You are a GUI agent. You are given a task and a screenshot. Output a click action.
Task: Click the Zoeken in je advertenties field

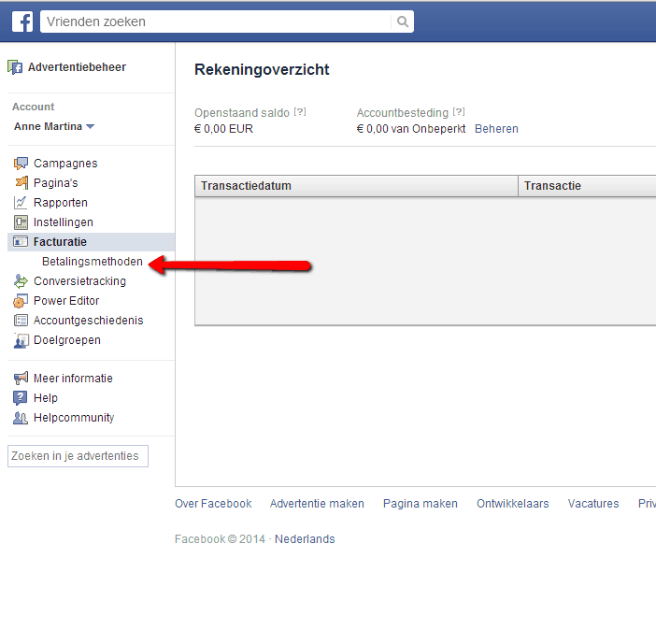tap(78, 456)
